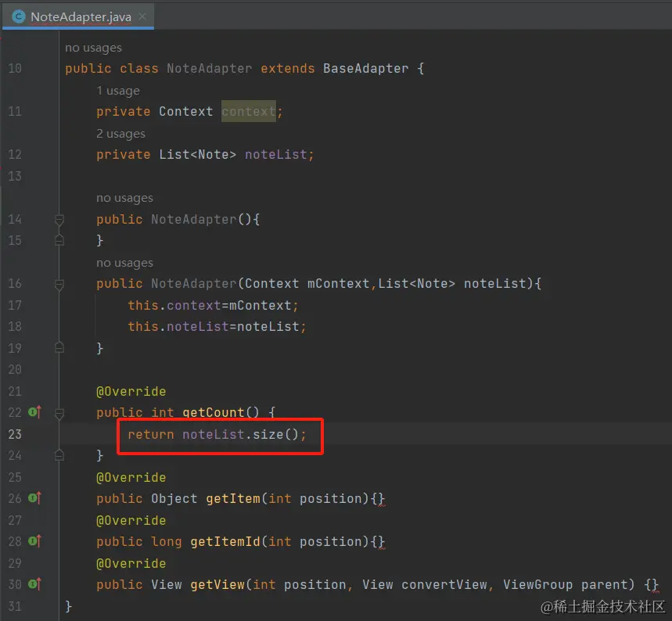Screen dimensions: 672x621
Task: Click the override gutter icon on line 28
Action: pos(34,541)
